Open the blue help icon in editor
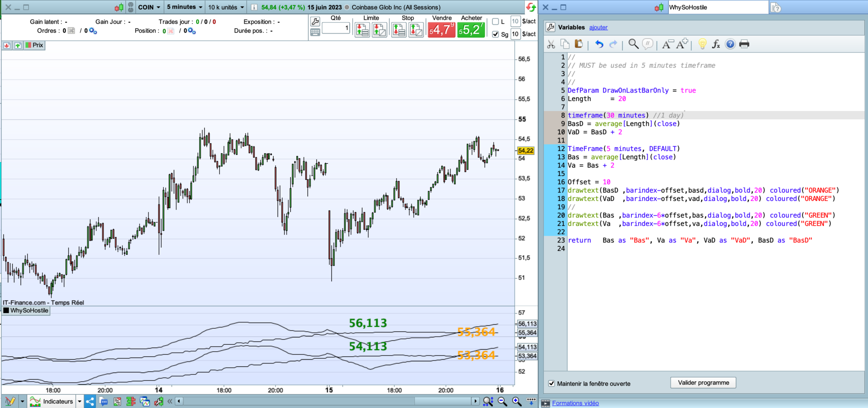Viewport: 868px width, 408px height. pos(730,44)
